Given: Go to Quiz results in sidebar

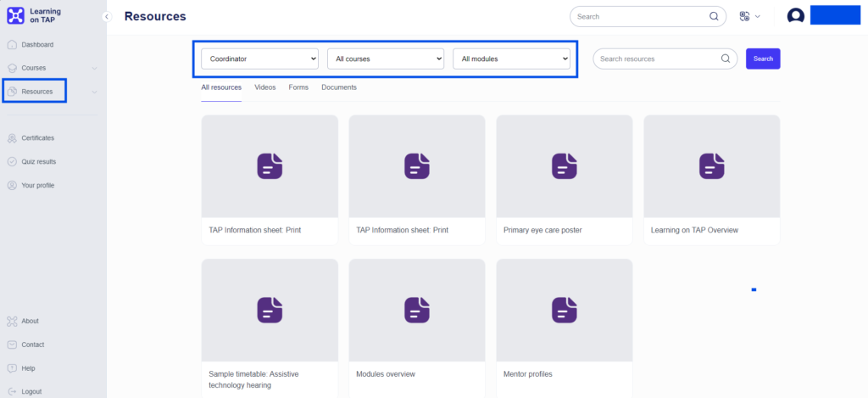Looking at the screenshot, I should 38,161.
